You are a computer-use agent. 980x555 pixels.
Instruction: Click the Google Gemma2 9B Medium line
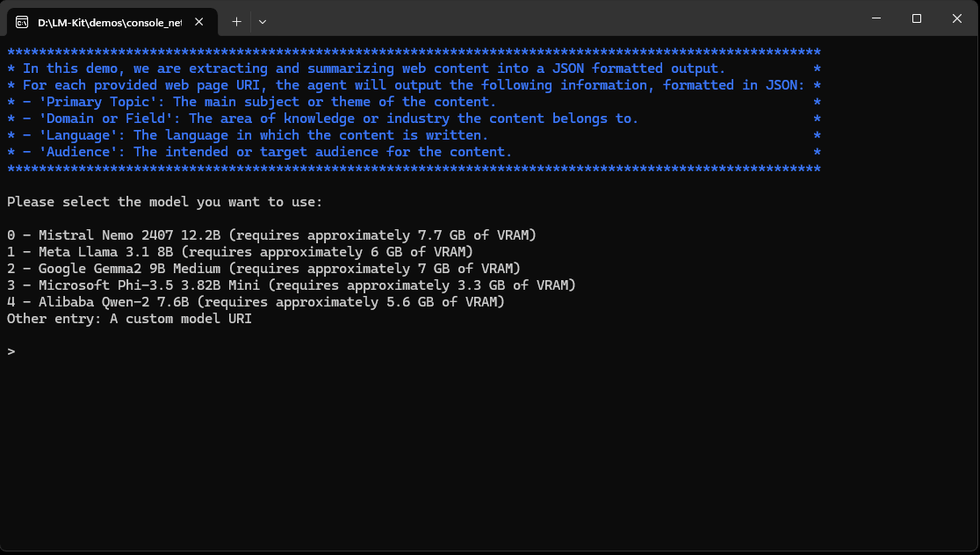point(263,269)
